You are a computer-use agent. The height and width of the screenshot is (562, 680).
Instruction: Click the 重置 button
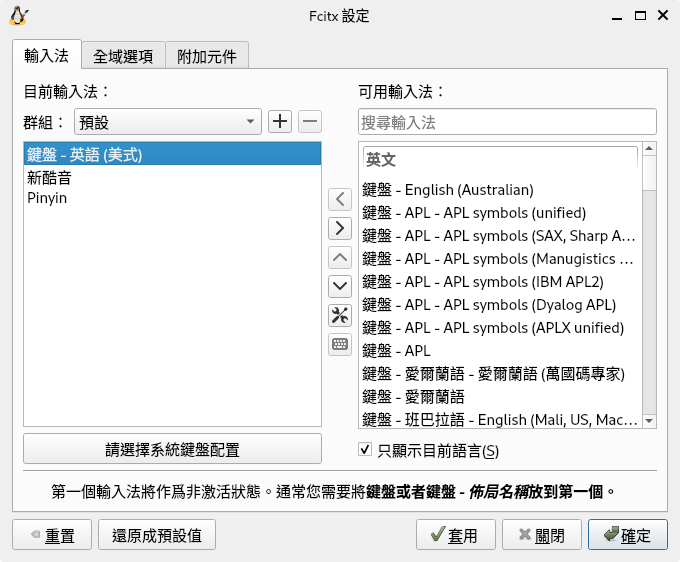pos(52,535)
